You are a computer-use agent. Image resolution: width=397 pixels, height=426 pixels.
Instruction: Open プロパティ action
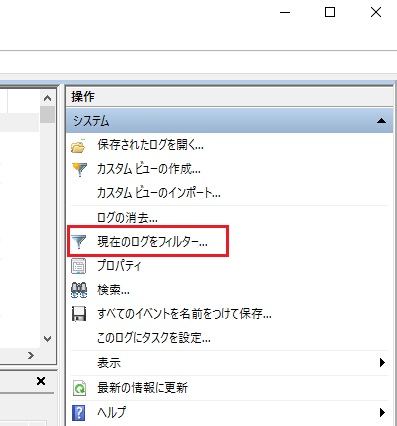coord(119,266)
